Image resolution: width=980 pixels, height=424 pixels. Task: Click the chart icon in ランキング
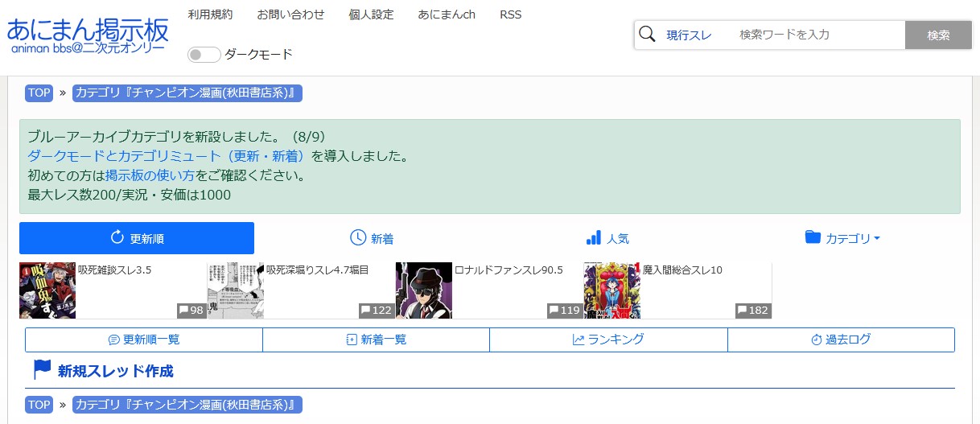coord(578,340)
